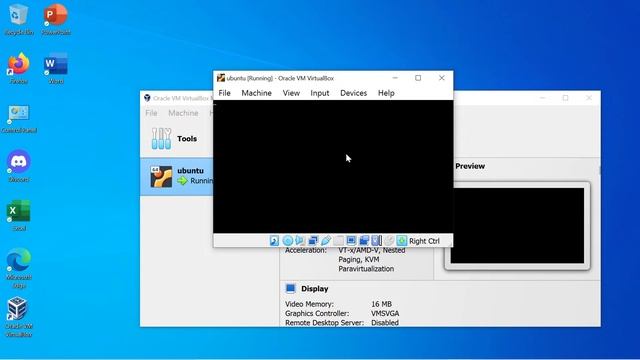Image resolution: width=640 pixels, height=360 pixels.
Task: Close the VirtualBox Manager window
Action: [589, 98]
